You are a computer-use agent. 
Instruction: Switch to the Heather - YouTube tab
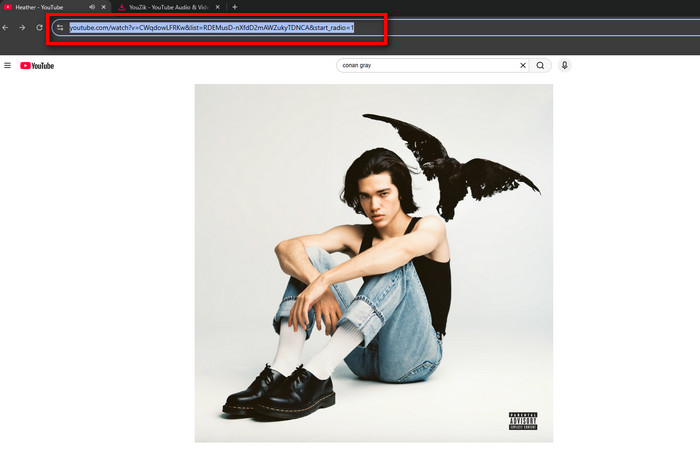tap(40, 7)
